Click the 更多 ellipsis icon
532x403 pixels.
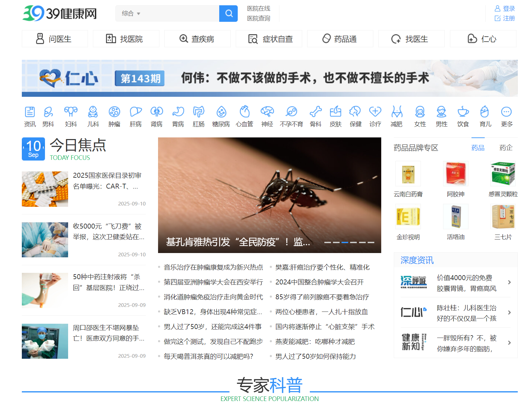[506, 112]
